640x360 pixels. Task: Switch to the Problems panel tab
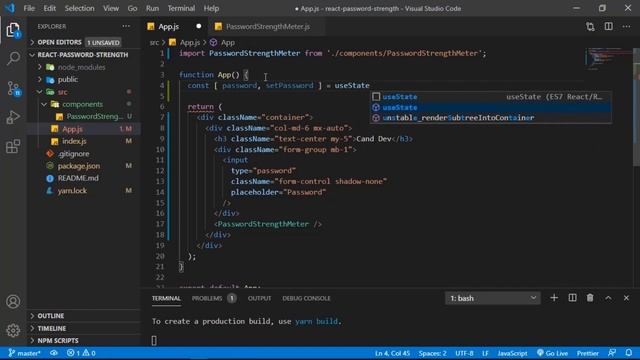[213, 298]
